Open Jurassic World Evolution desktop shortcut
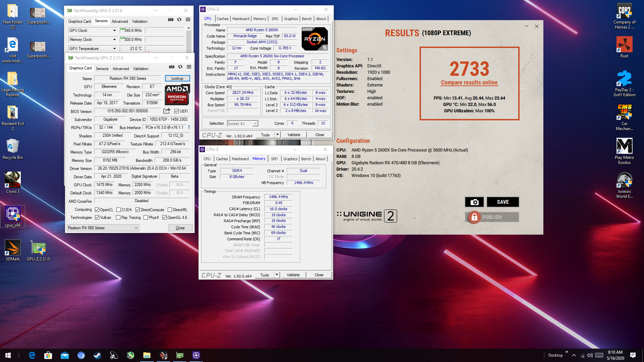 [624, 185]
